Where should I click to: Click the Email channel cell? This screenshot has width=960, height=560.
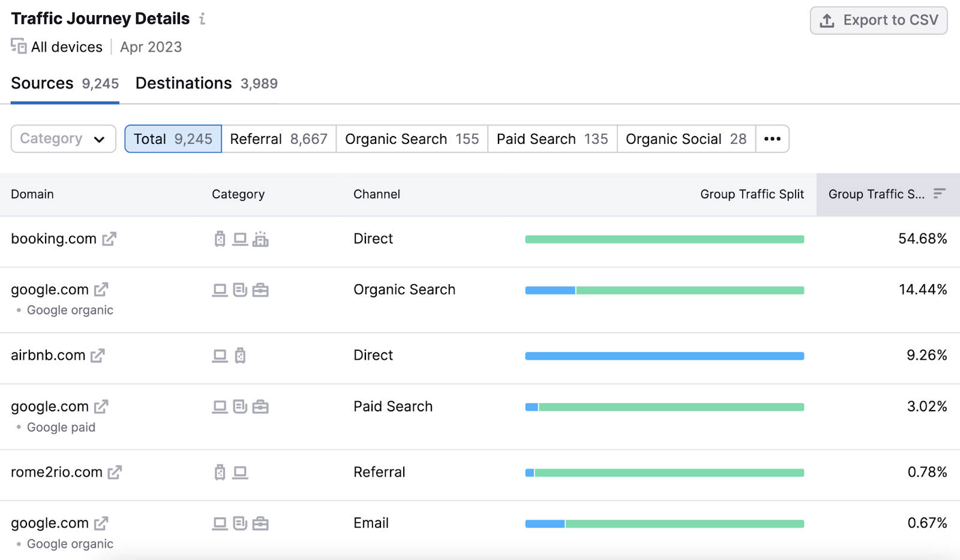(x=371, y=523)
